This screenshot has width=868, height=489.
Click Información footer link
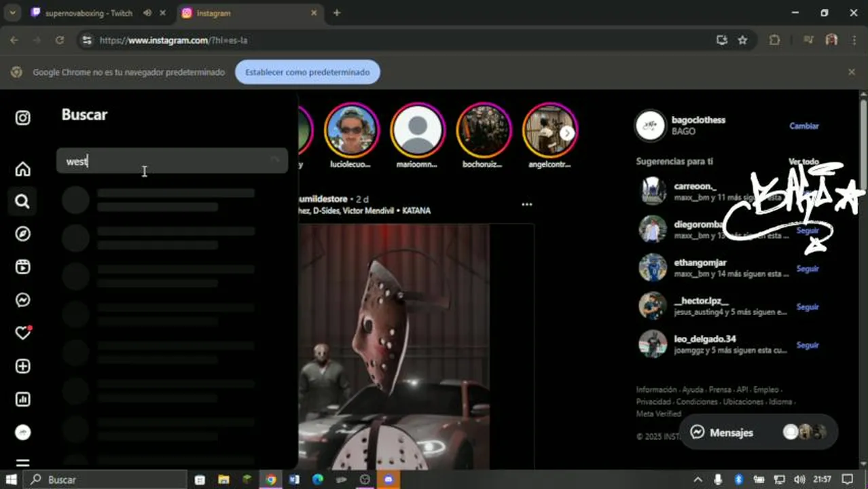click(x=656, y=390)
